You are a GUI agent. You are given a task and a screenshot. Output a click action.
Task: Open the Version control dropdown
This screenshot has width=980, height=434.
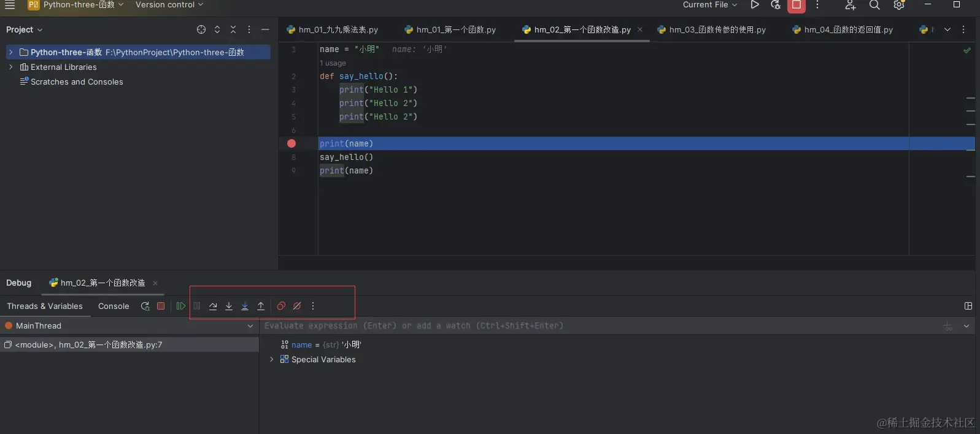(x=169, y=5)
